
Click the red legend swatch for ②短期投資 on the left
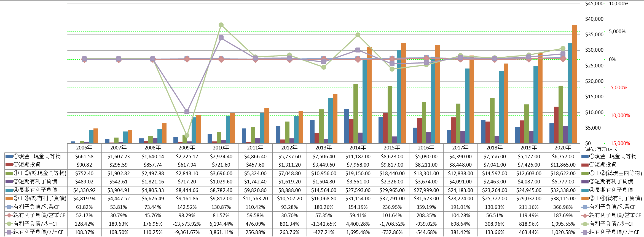tap(9, 165)
